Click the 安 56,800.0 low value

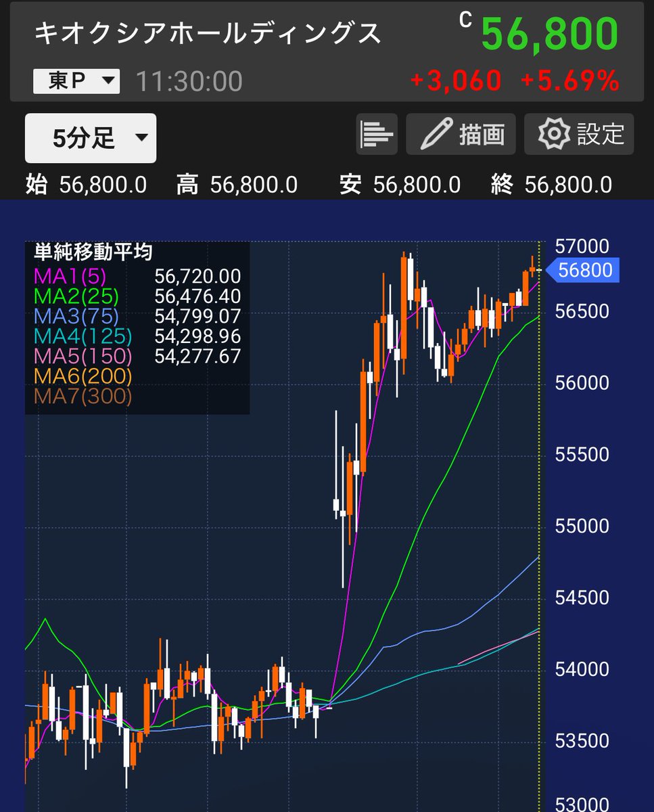[x=400, y=184]
